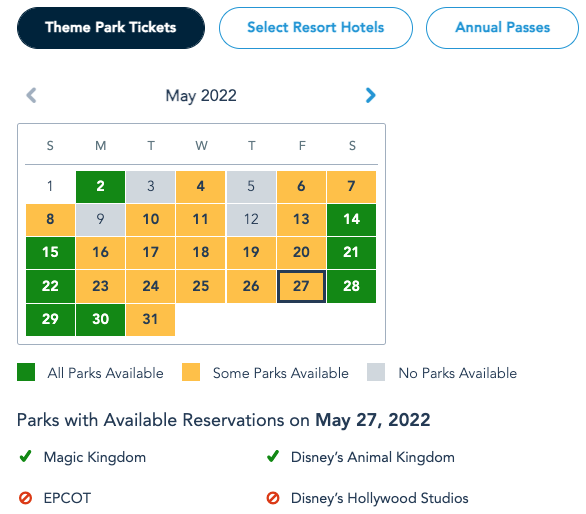Go to next month with right chevron
Screen dimensions: 586x514
tap(370, 95)
